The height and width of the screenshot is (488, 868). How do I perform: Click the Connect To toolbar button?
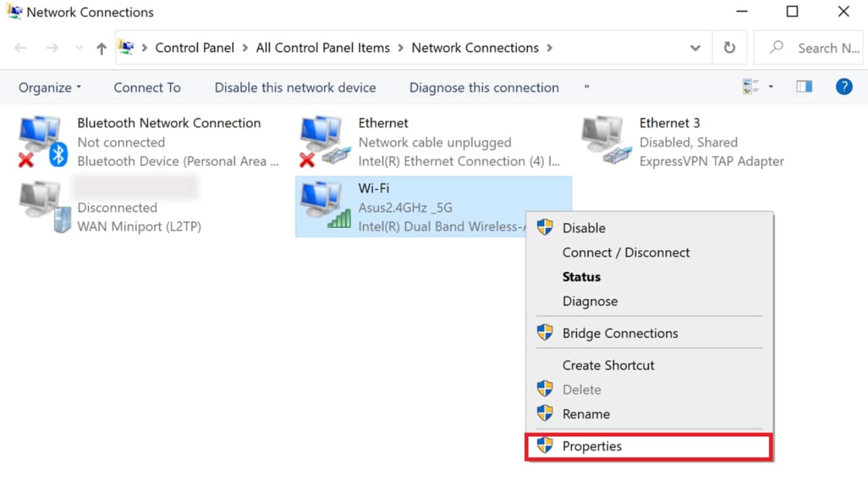[x=147, y=87]
